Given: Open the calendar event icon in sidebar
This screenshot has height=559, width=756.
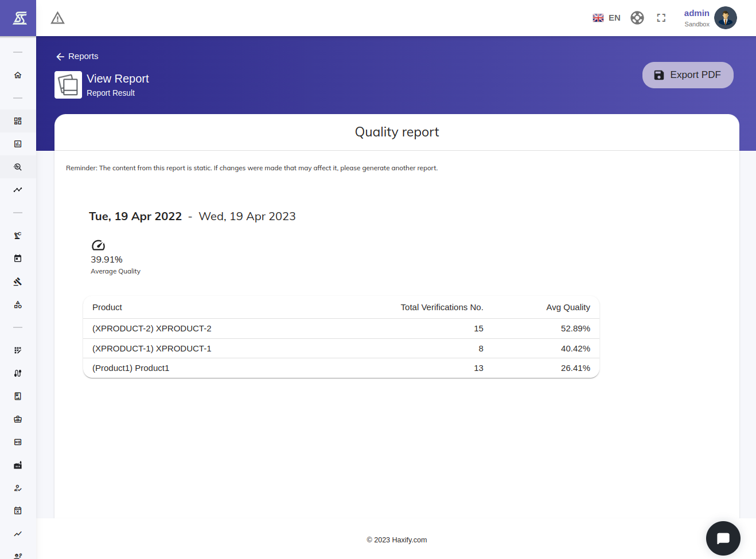Looking at the screenshot, I should (x=18, y=259).
